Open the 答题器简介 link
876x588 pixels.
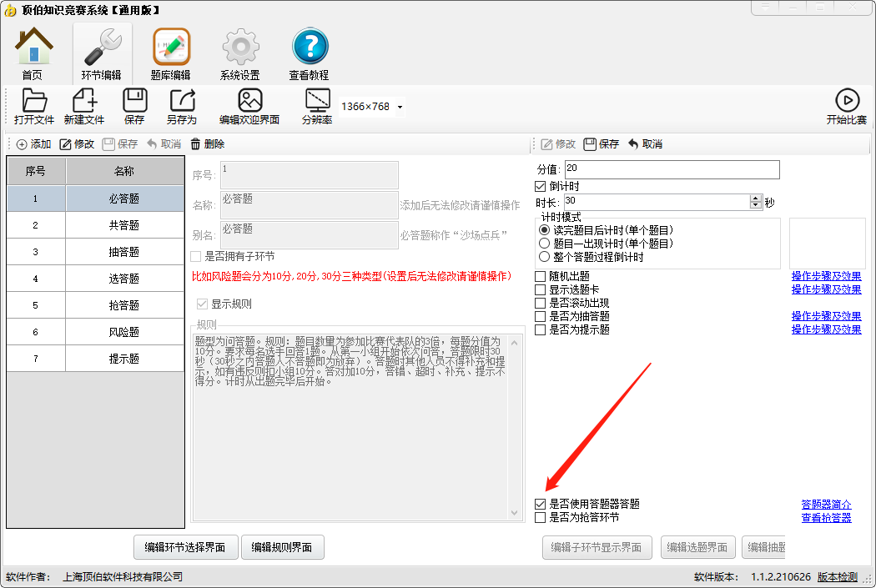(x=826, y=505)
